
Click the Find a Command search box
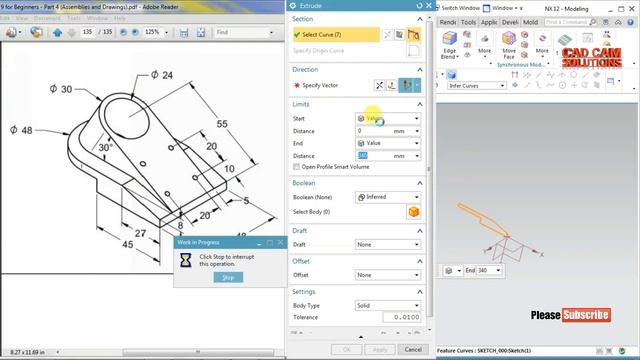click(x=567, y=22)
